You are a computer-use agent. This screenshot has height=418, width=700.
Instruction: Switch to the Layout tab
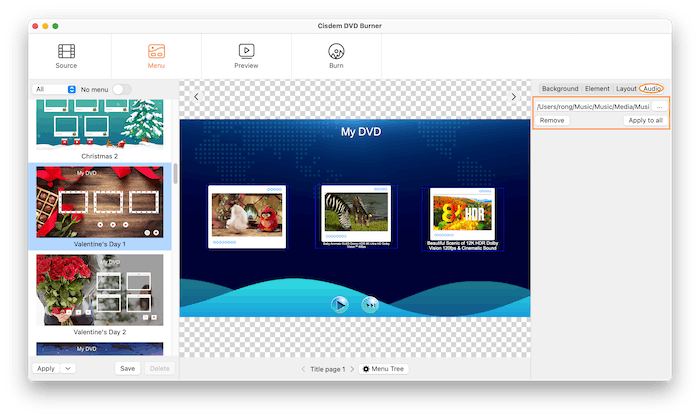pyautogui.click(x=626, y=89)
